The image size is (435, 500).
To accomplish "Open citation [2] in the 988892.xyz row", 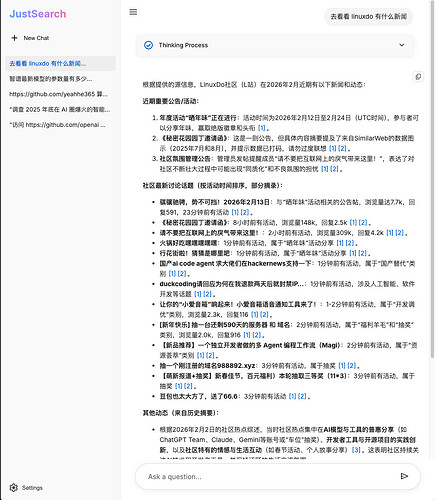I will (x=352, y=366).
